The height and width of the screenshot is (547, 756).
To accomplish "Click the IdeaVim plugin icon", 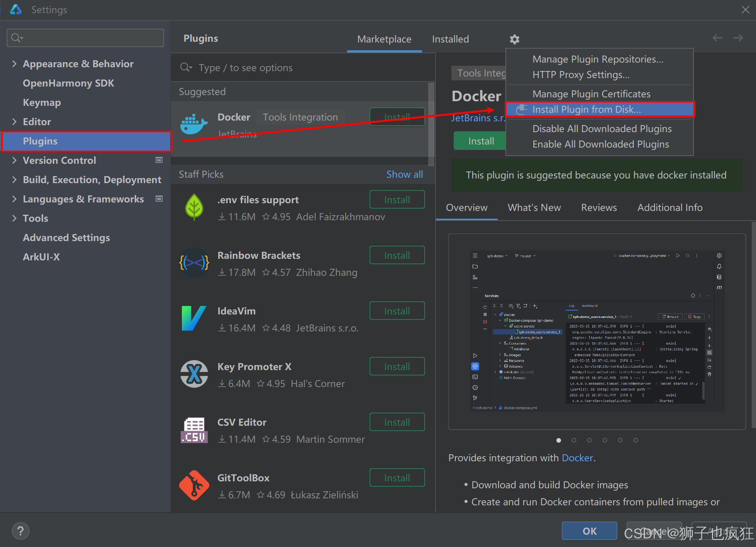I will (x=194, y=319).
